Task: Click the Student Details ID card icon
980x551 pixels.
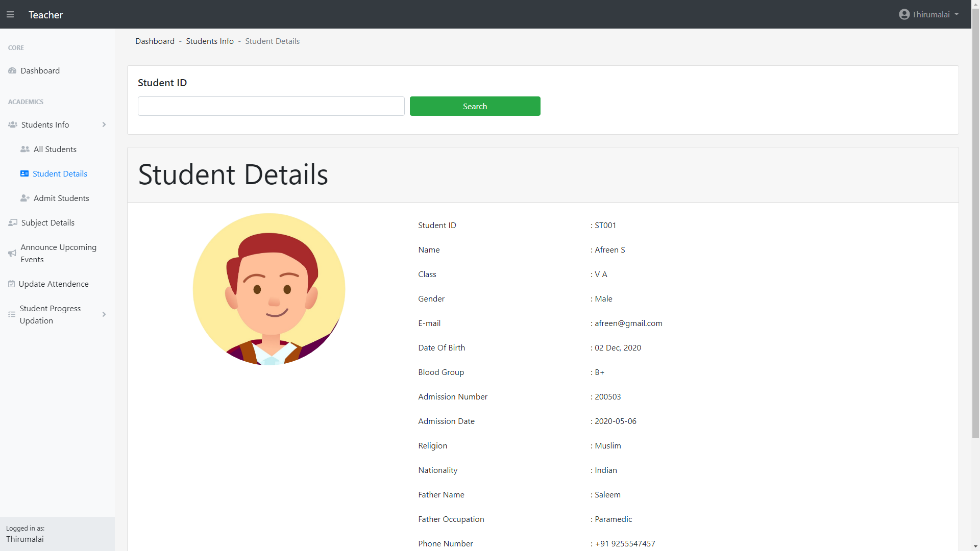Action: (24, 174)
